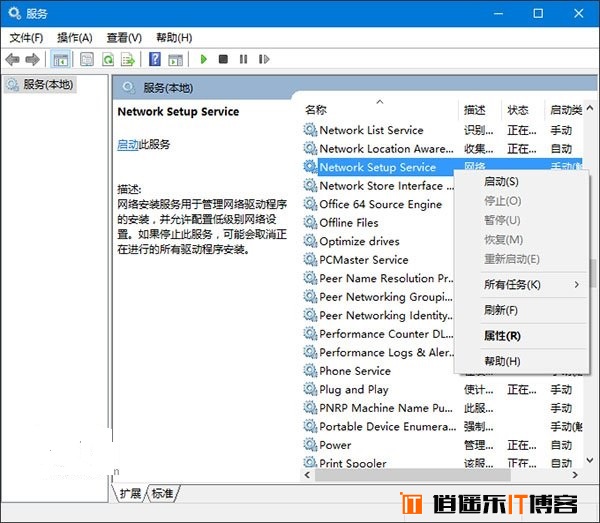Sort by the 状态 column header
Screen dimensions: 600x523
[523, 110]
